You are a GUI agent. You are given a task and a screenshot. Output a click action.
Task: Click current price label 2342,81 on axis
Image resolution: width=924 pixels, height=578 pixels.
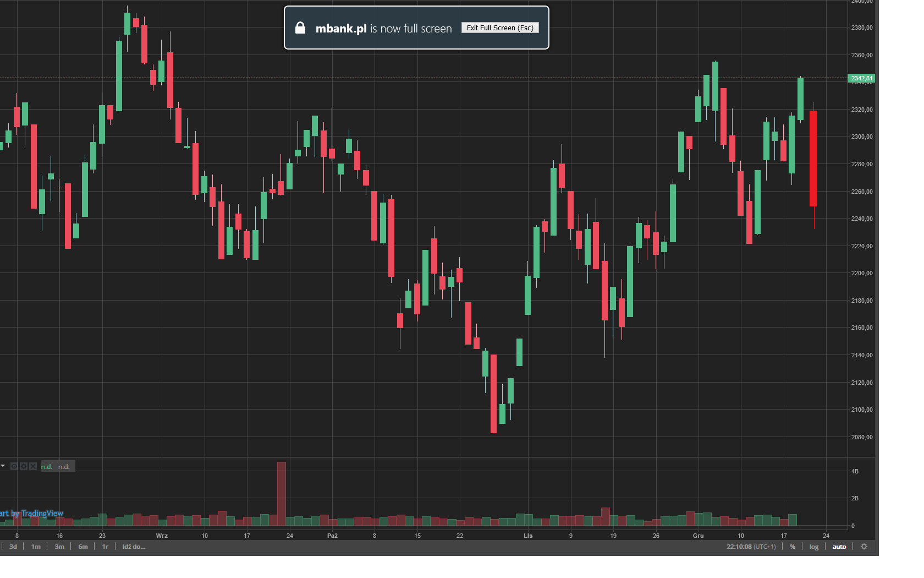pyautogui.click(x=861, y=78)
